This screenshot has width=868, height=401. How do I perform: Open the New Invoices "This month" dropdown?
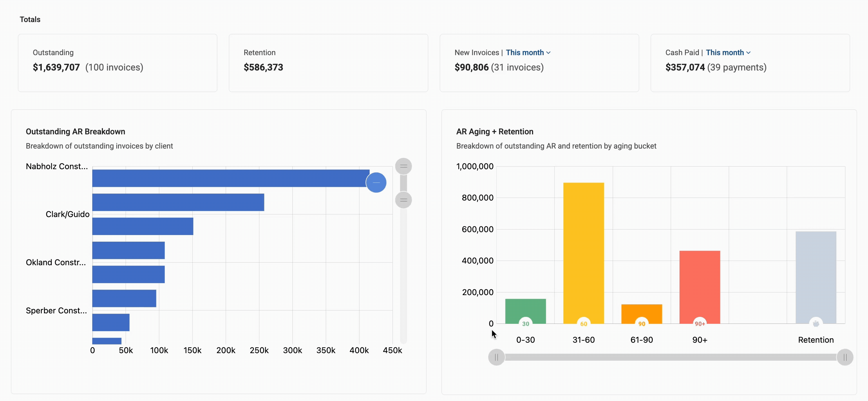tap(528, 53)
